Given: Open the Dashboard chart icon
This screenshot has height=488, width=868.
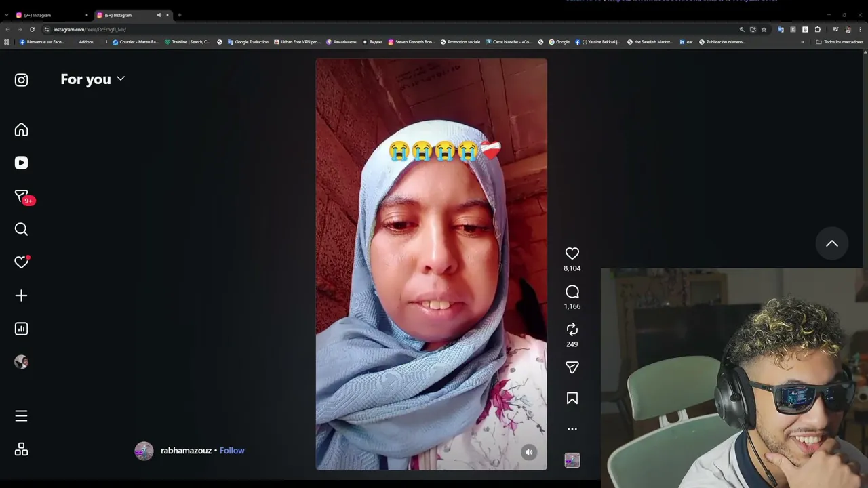Looking at the screenshot, I should [21, 329].
